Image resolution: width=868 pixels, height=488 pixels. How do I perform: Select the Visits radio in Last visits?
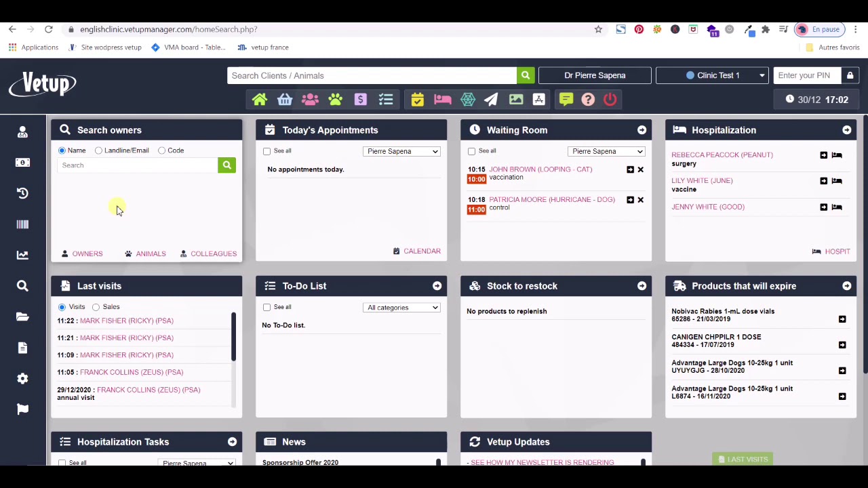pos(62,307)
